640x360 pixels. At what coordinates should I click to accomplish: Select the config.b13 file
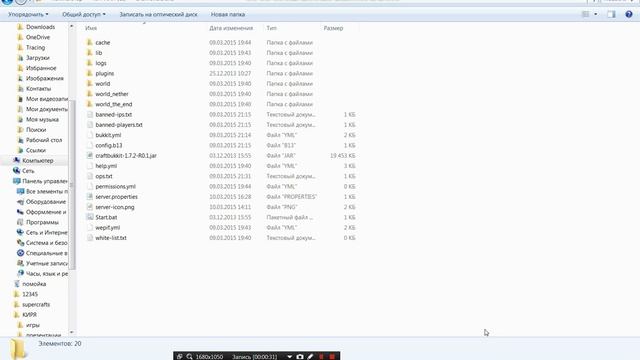pyautogui.click(x=109, y=145)
